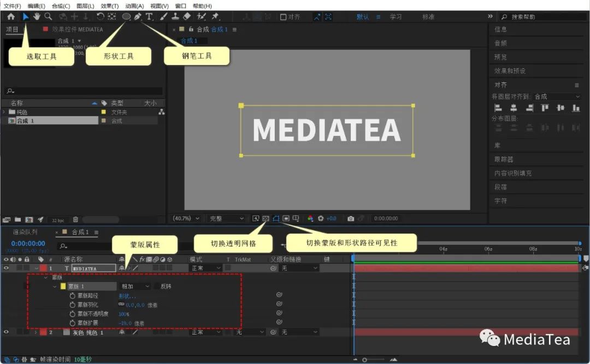590x364 pixels.
Task: Select the Brush tool
Action: coord(164,16)
